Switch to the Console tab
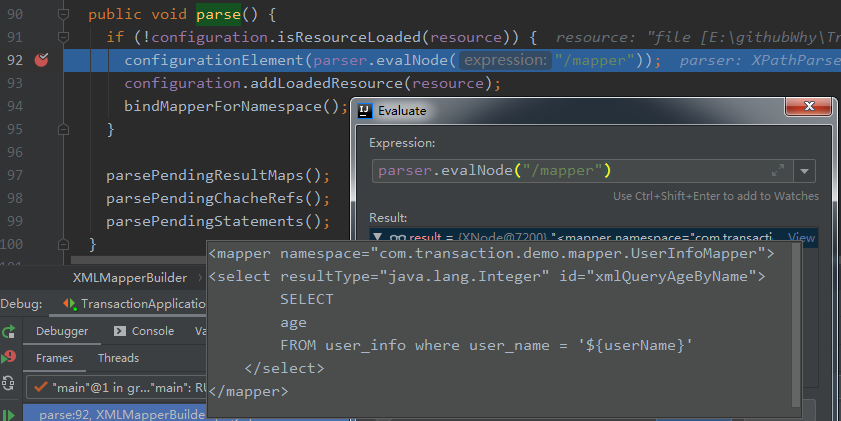This screenshot has width=841, height=421. click(144, 331)
